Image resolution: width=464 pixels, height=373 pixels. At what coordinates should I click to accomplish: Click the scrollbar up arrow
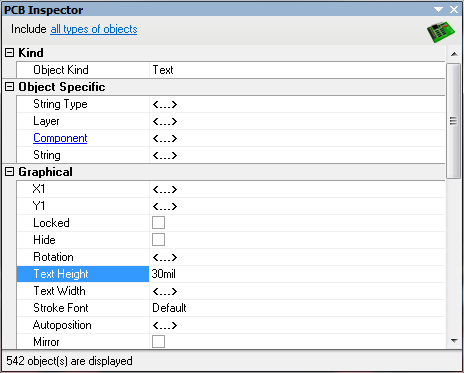click(x=454, y=54)
